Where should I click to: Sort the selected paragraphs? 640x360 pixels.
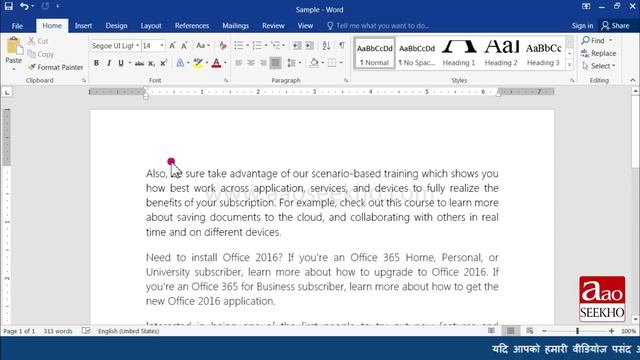[326, 46]
